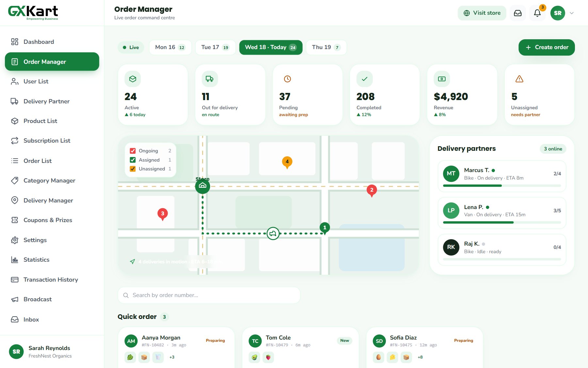Click the Create order button
Viewport: 588px width, 368px height.
pos(547,47)
